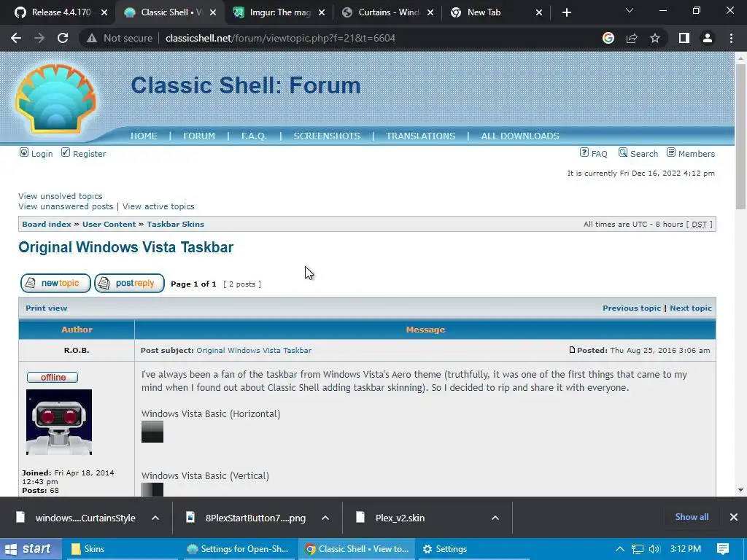Viewport: 747px width, 560px height.
Task: Share this page via the share icon
Action: (632, 38)
